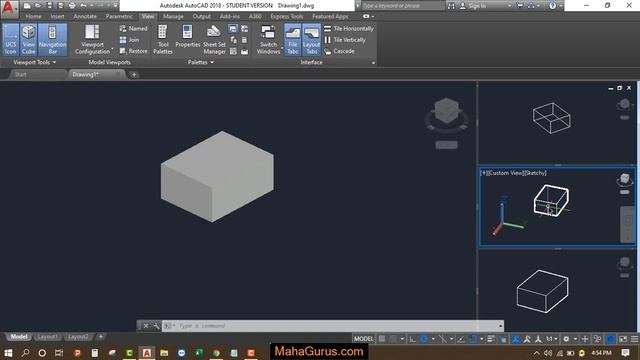Open Properties palette

187,37
